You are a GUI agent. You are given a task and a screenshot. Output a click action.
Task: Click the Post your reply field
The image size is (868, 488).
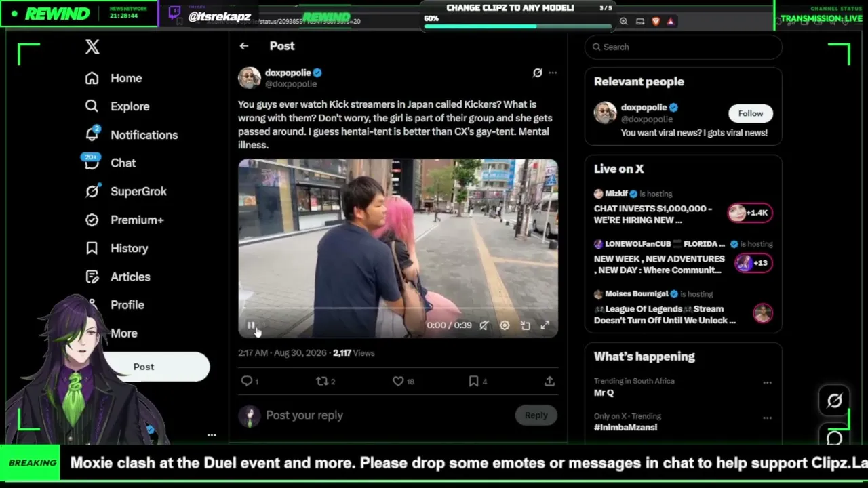pyautogui.click(x=387, y=415)
